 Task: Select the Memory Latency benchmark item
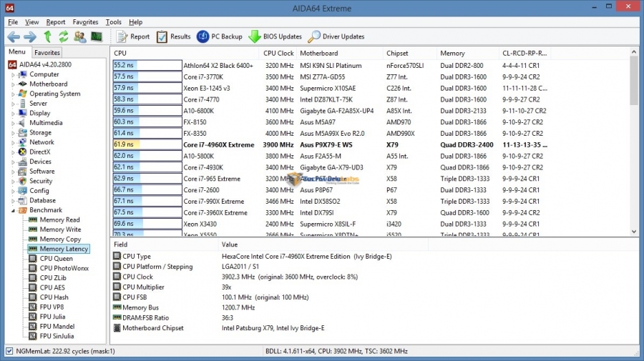[59, 249]
